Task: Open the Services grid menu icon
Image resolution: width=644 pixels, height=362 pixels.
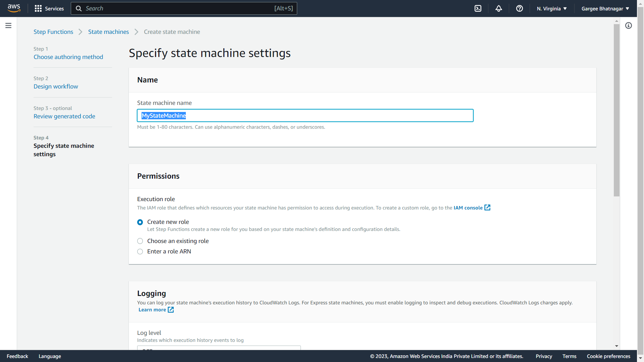Action: click(38, 8)
